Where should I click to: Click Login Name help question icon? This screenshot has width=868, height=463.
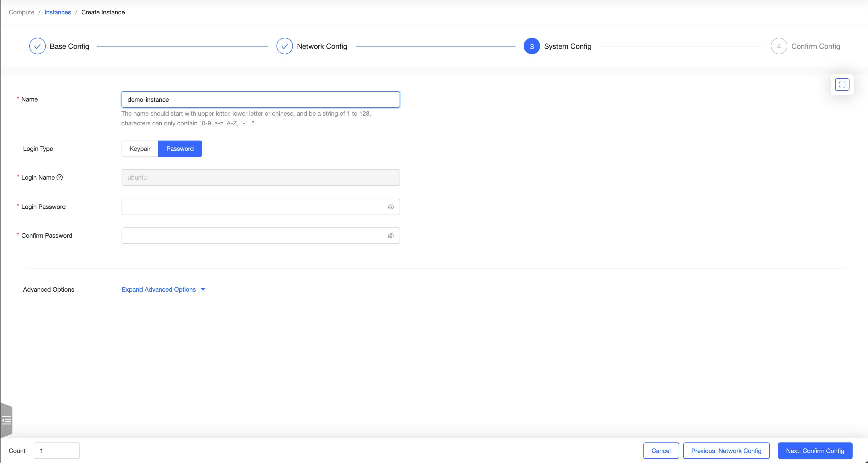tap(60, 177)
